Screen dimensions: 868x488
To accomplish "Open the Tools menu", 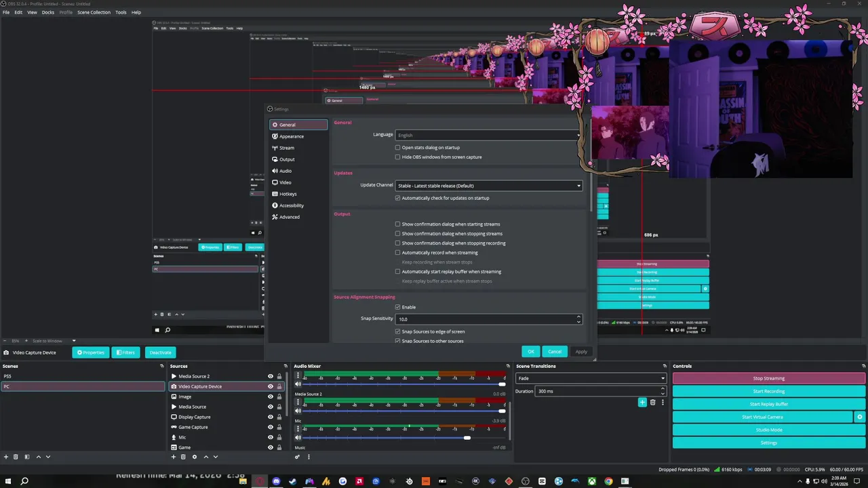I will [x=121, y=12].
